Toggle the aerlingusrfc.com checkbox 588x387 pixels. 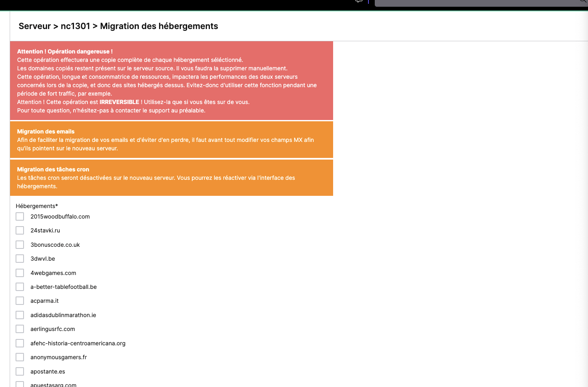tap(20, 329)
